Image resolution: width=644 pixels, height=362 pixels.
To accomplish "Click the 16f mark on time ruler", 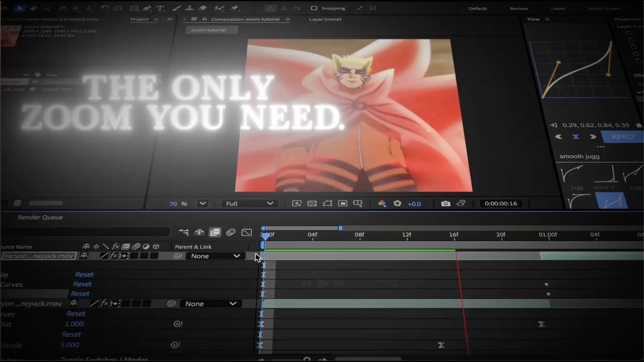I will pyautogui.click(x=453, y=235).
